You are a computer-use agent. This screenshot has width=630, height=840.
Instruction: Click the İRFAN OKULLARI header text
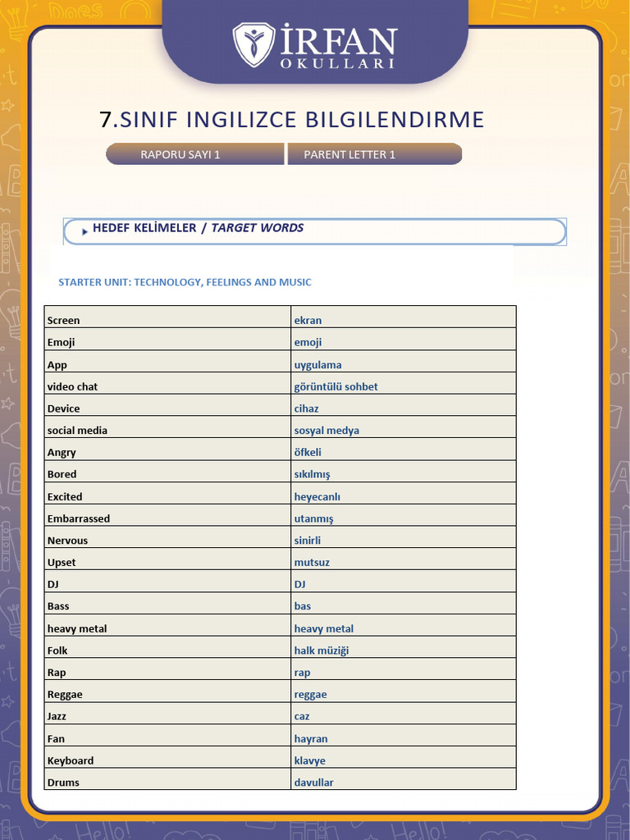coord(338,46)
